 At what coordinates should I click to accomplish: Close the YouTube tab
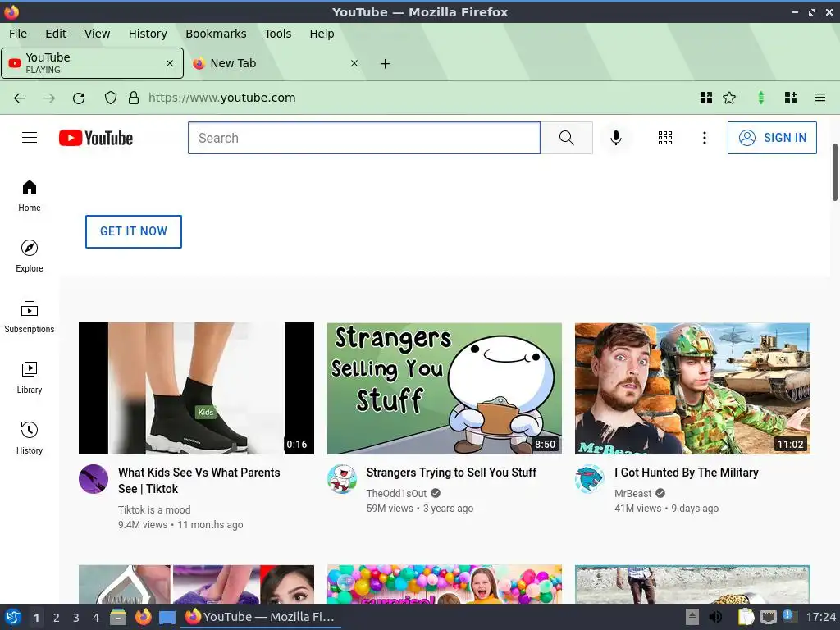coord(170,63)
